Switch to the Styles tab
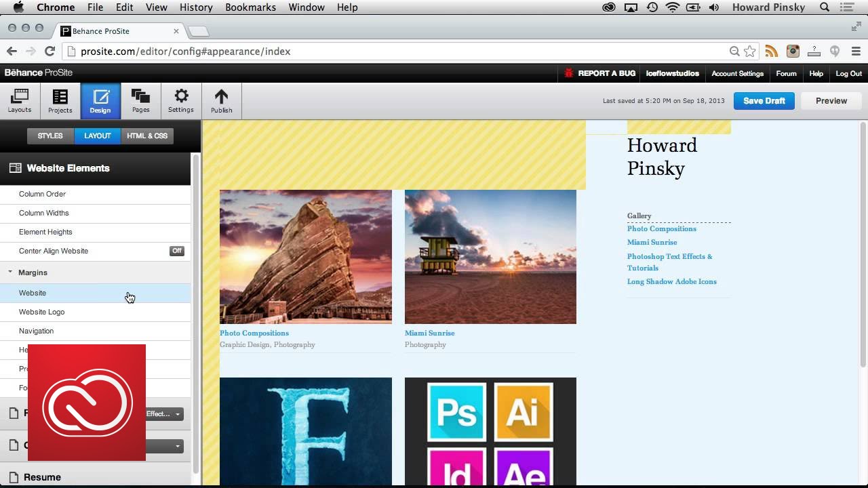The image size is (868, 488). click(x=50, y=136)
